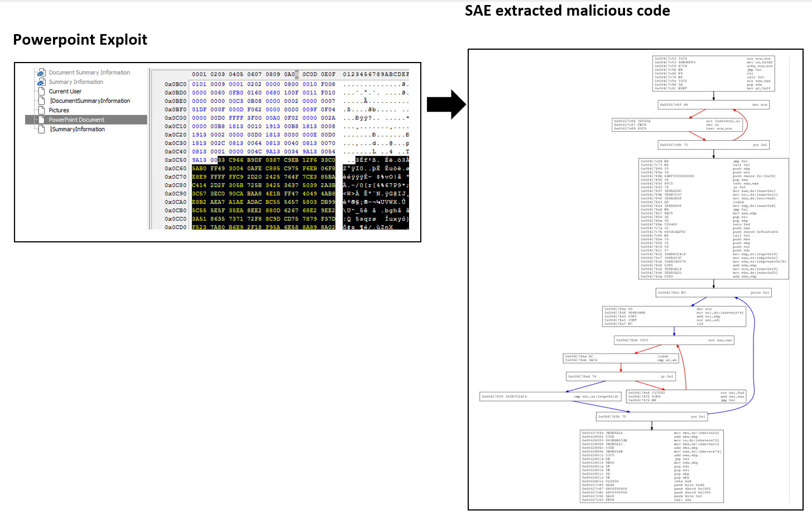Select highlighted hex word CD75
This screenshot has height=520, width=812.
pos(291,219)
